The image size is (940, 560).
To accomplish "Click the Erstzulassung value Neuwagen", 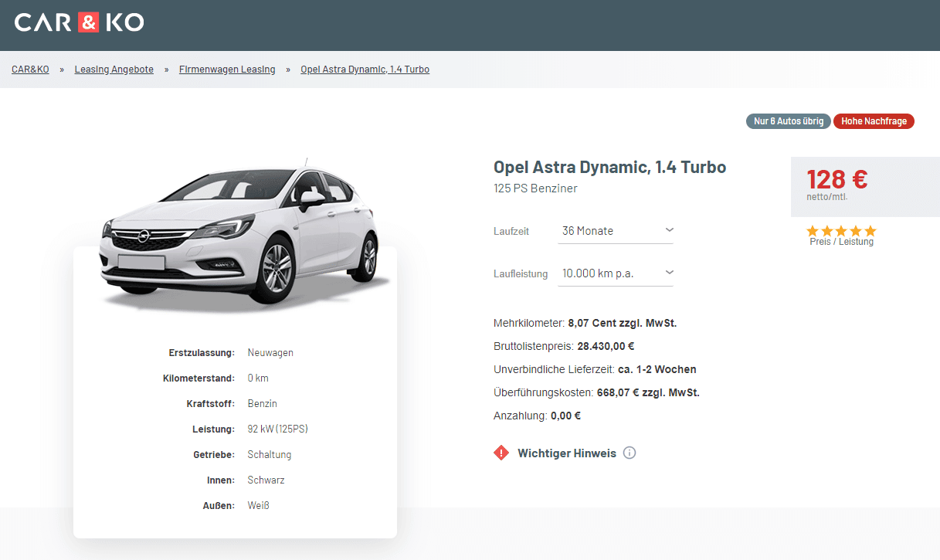I will click(x=270, y=353).
